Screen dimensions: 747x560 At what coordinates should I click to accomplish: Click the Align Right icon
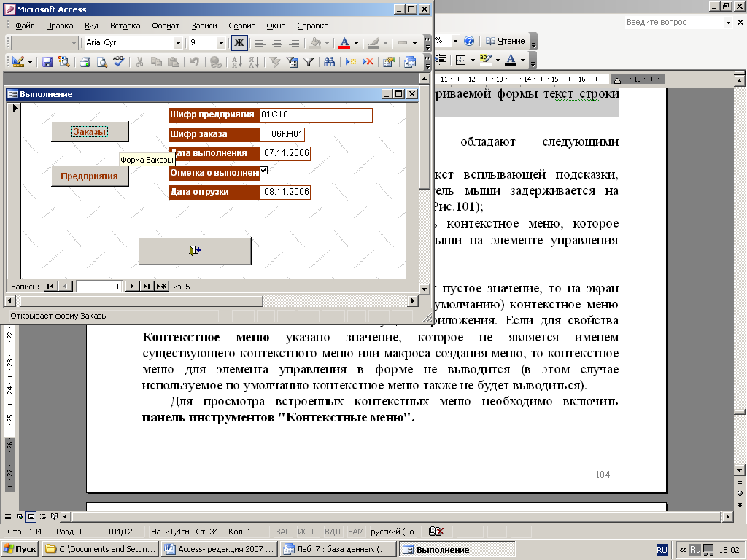[294, 42]
